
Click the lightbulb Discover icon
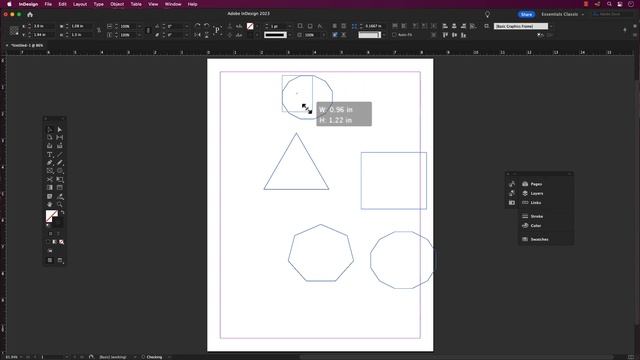[x=487, y=14]
